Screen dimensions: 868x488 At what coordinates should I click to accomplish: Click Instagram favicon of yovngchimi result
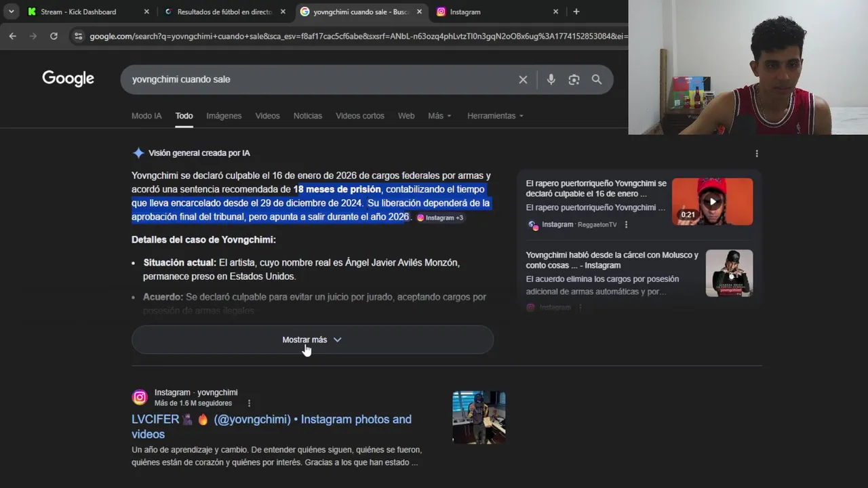(140, 397)
